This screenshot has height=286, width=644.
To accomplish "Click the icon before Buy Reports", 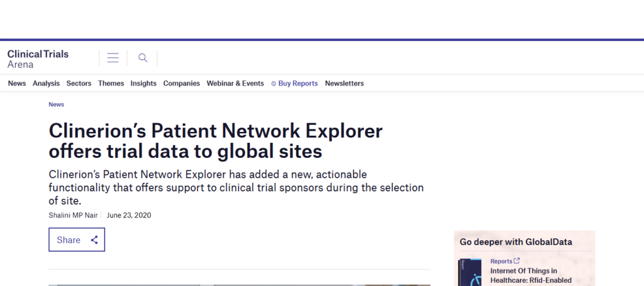I will click(274, 84).
